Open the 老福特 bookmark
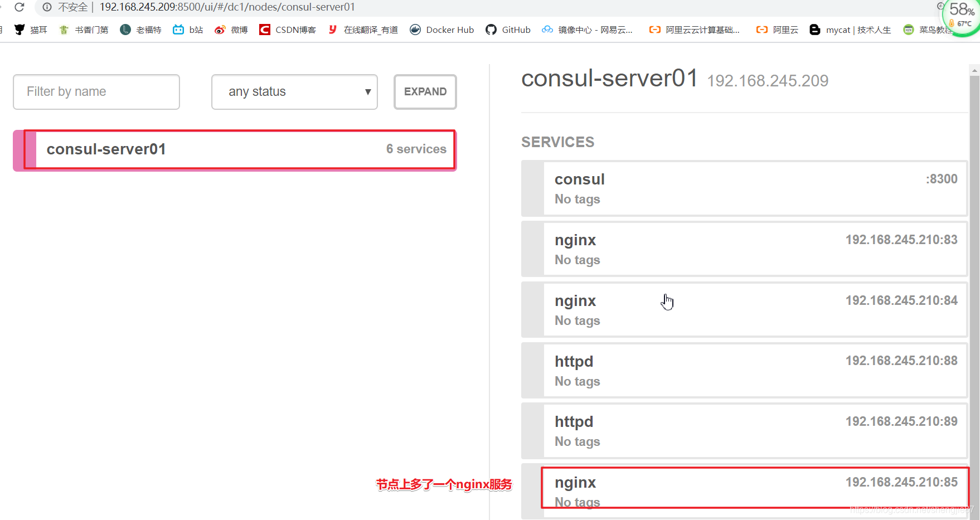This screenshot has height=520, width=980. 140,30
